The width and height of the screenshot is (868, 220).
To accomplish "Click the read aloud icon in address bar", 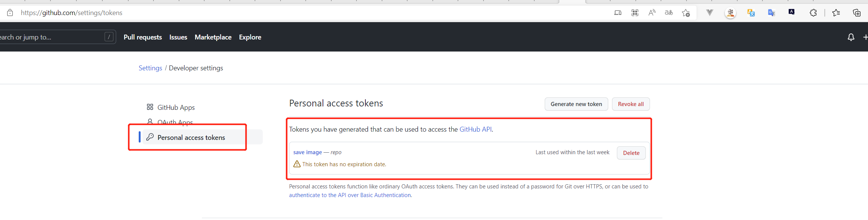I will pyautogui.click(x=652, y=13).
